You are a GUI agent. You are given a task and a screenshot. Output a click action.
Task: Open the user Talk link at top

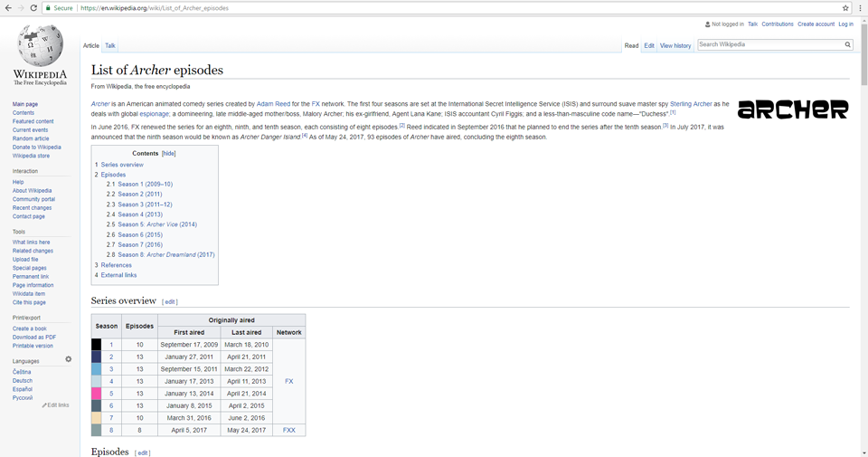click(752, 24)
